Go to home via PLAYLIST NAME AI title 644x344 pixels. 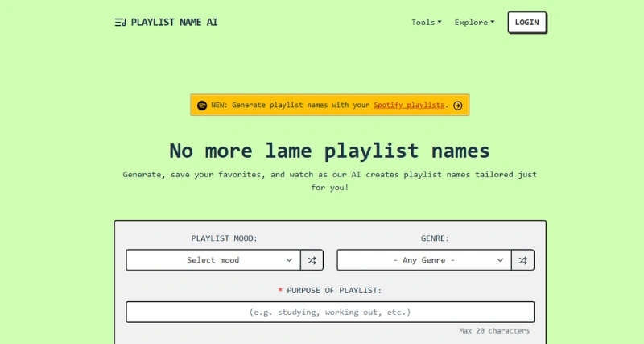(x=174, y=23)
